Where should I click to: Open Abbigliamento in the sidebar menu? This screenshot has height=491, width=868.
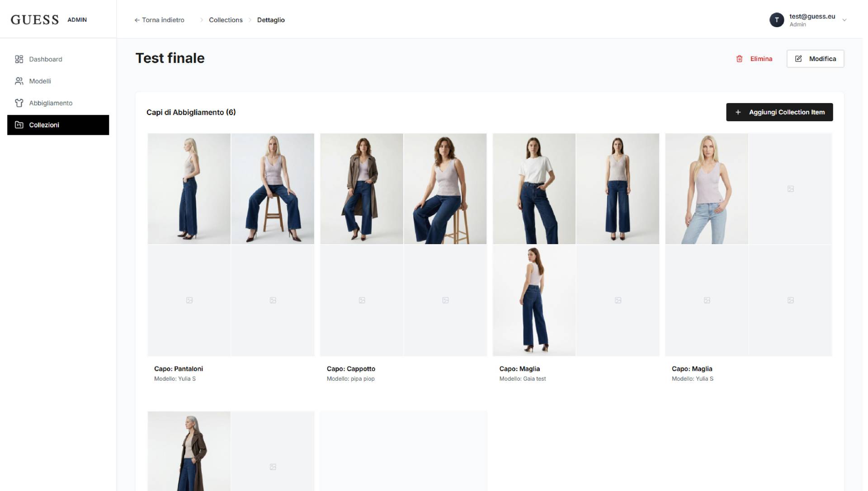tap(51, 103)
